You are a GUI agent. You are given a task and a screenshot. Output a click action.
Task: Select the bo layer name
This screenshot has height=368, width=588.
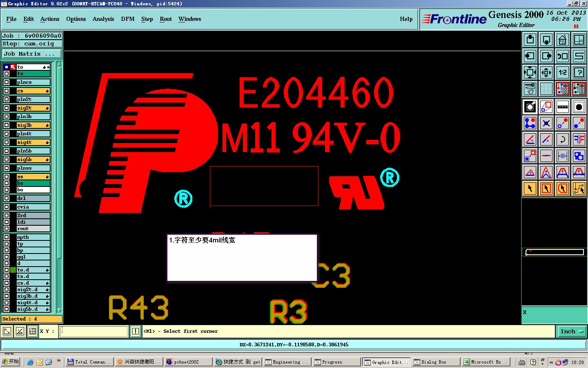click(x=33, y=190)
